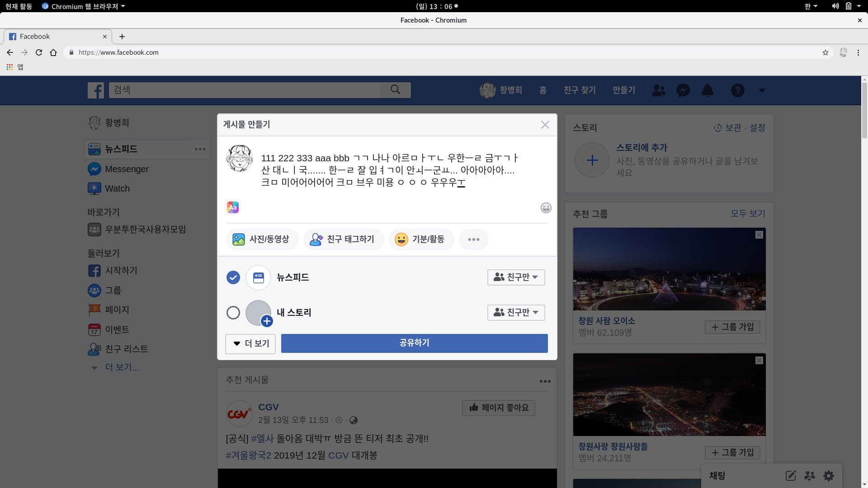
Task: Open friend requests icon in top bar
Action: [658, 90]
